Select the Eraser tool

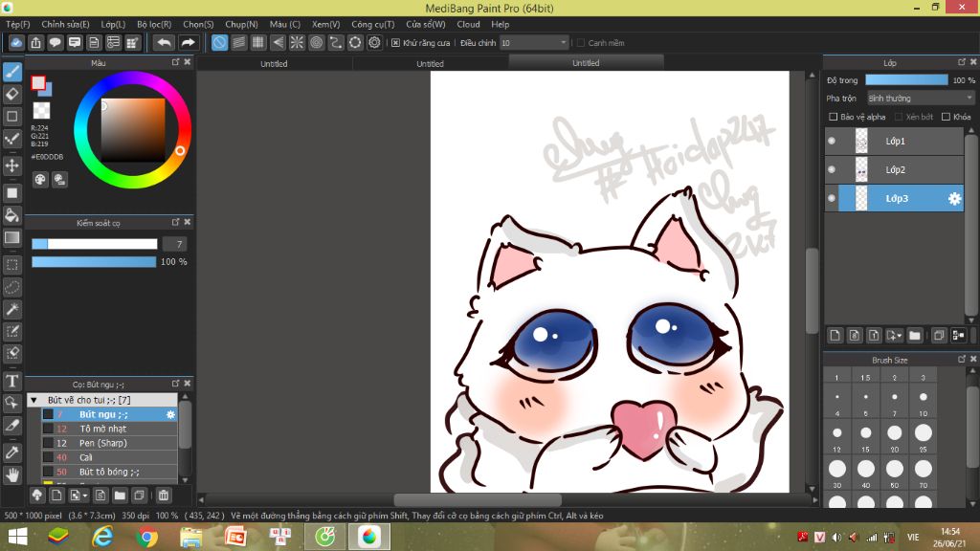11,94
